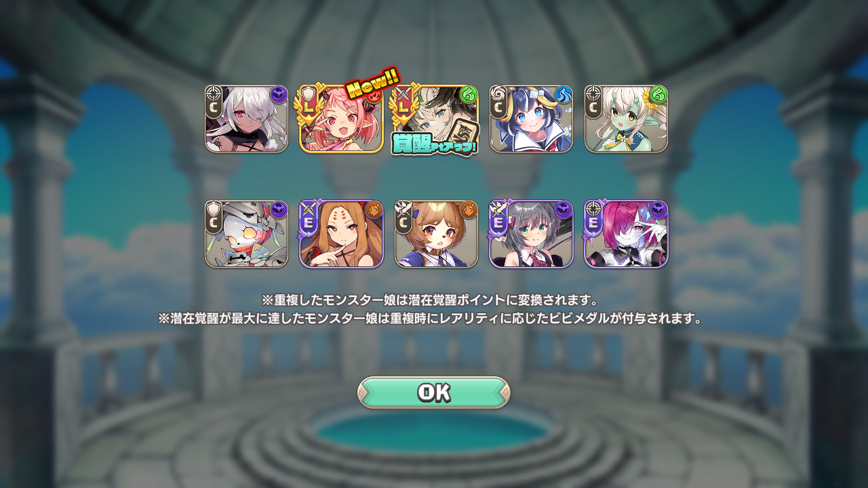Click the purple dark icon on first card
Screen dimensions: 868x488
point(279,94)
